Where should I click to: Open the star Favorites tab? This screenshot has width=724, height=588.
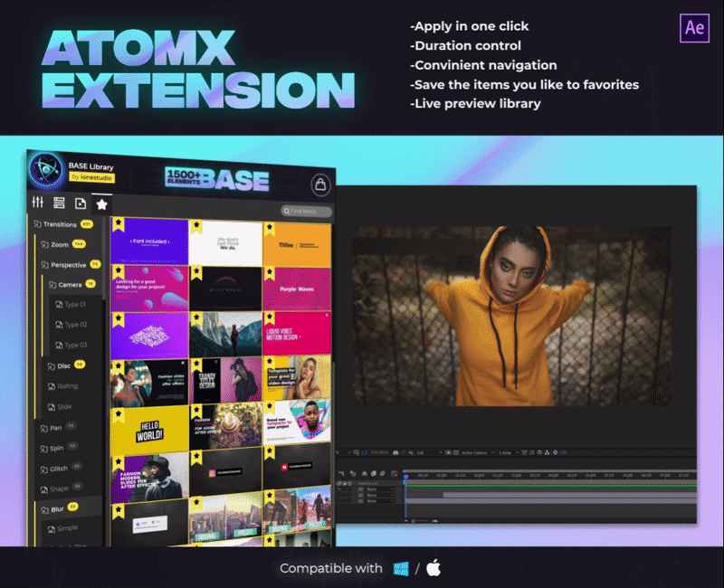click(x=102, y=204)
